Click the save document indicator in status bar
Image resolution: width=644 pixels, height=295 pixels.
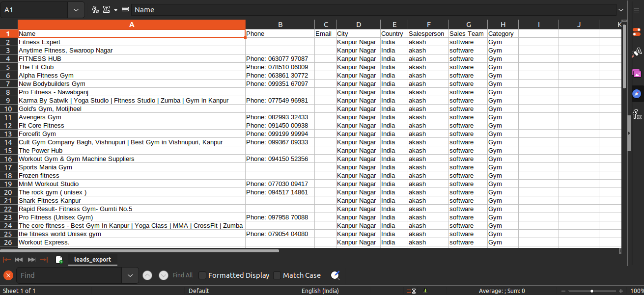point(424,291)
